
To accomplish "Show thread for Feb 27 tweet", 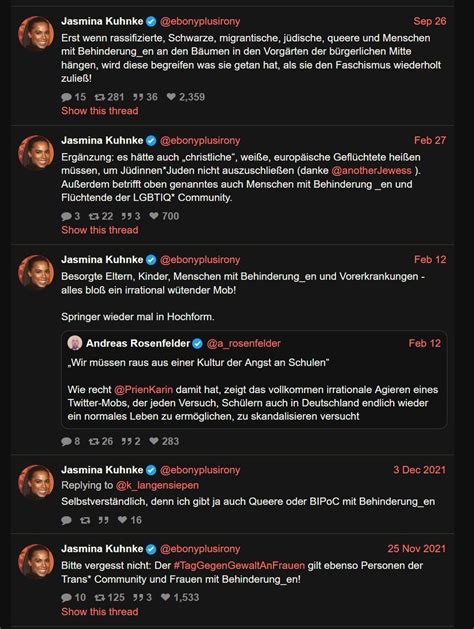I will coord(99,230).
